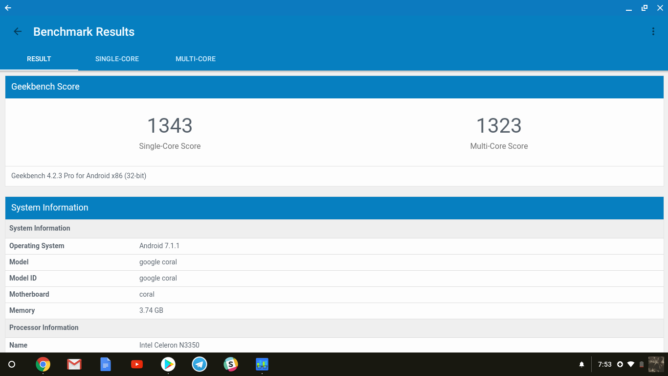Switch to the MULTI-CORE tab
The image size is (668, 376).
tap(196, 59)
